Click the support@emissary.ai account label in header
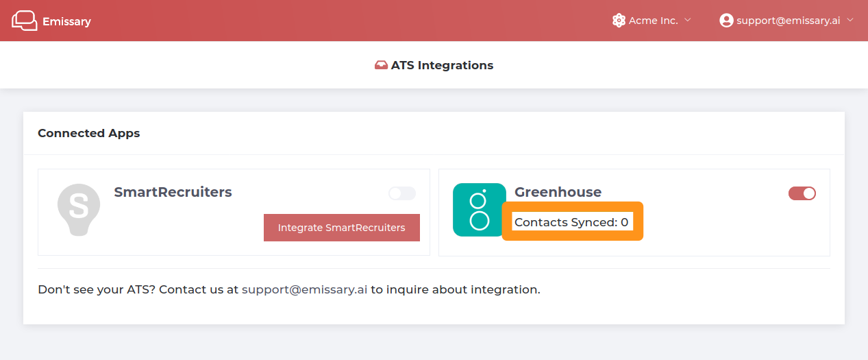 click(789, 21)
